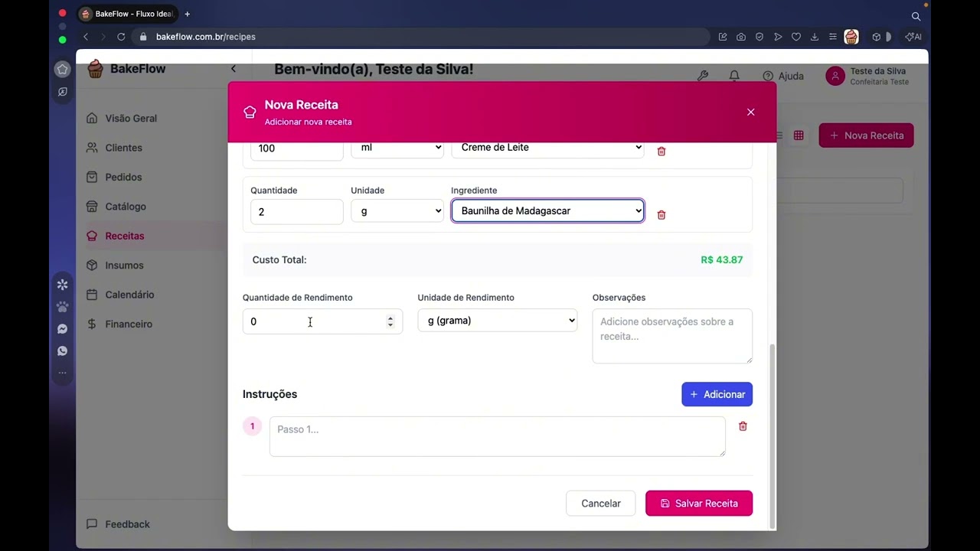Delete the Creme de Leite ingredient row
980x551 pixels.
[661, 152]
